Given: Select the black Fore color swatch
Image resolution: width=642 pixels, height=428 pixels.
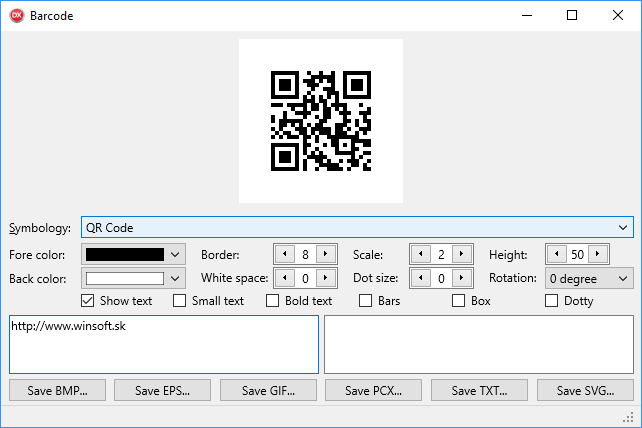Looking at the screenshot, I should tap(125, 254).
